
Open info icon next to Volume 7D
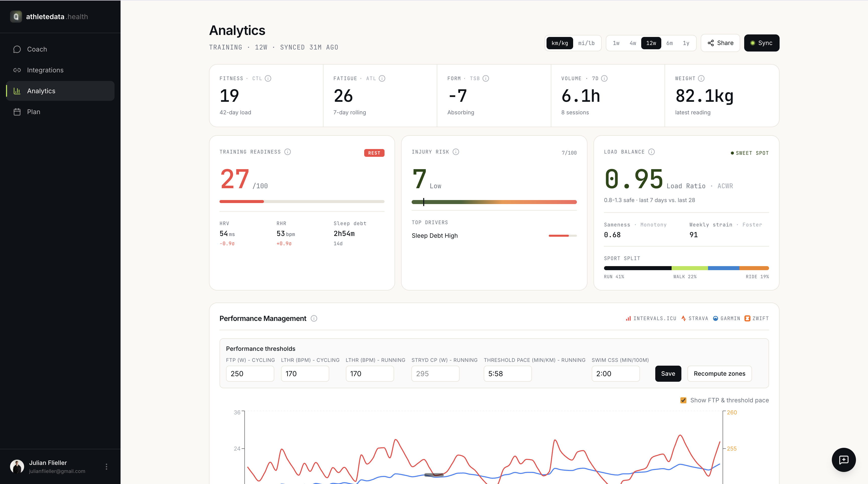coord(604,79)
